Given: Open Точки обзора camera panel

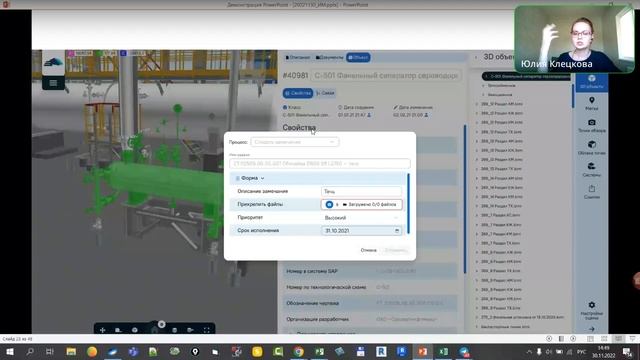Looking at the screenshot, I should pyautogui.click(x=591, y=126).
